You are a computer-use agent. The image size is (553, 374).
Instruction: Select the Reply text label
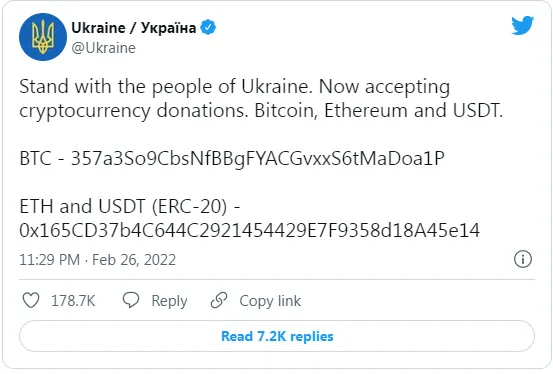click(x=169, y=301)
